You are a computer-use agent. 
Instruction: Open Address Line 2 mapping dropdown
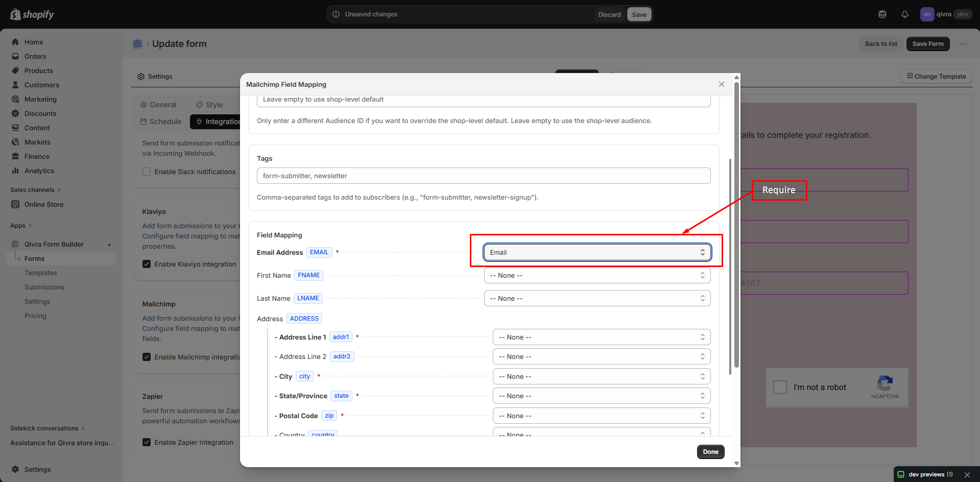[x=602, y=356]
